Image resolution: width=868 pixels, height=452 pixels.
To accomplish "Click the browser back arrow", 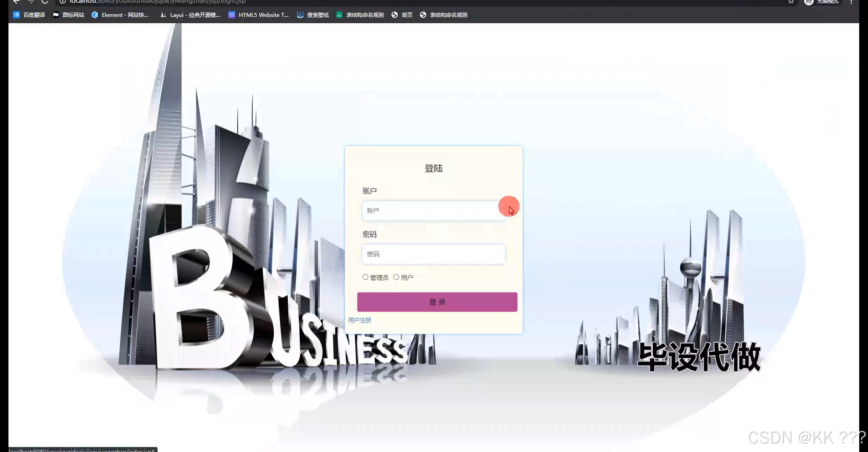I will [x=16, y=2].
